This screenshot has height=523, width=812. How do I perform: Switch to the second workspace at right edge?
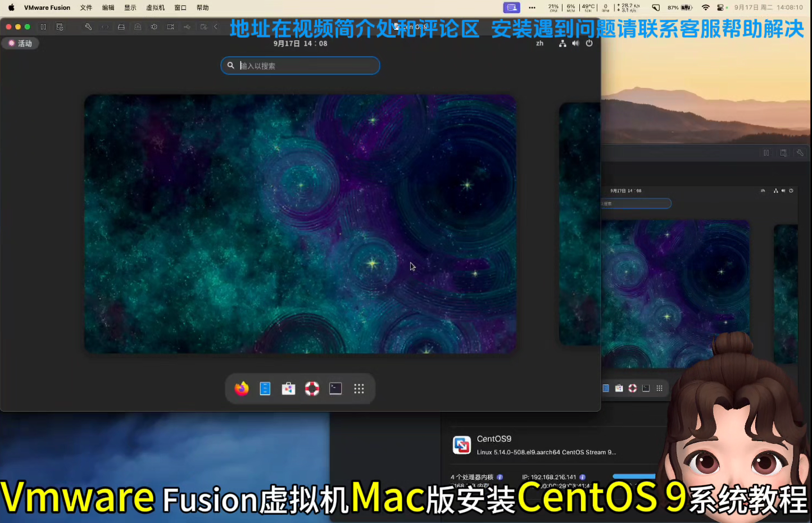tap(580, 224)
